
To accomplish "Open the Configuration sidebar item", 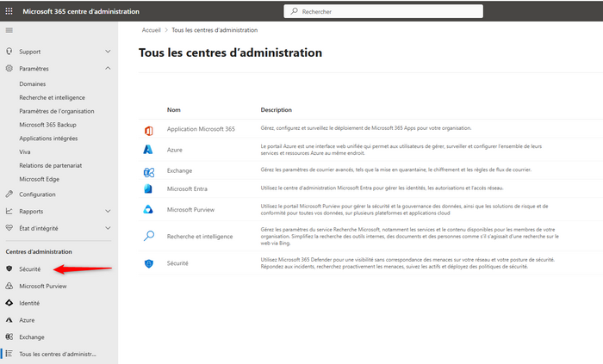I will 37,194.
